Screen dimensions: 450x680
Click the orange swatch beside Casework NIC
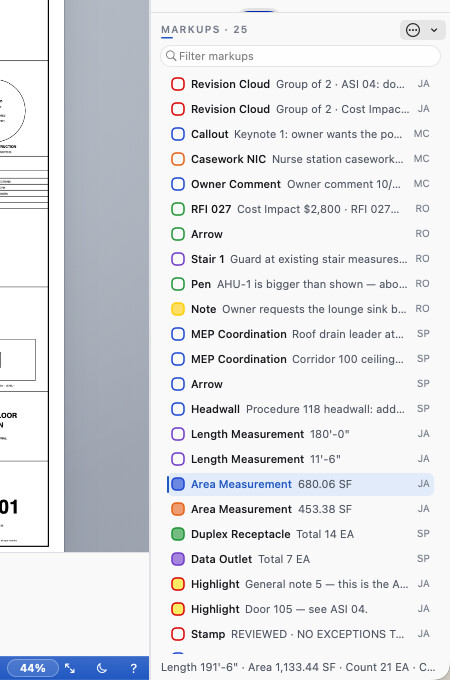pyautogui.click(x=178, y=159)
